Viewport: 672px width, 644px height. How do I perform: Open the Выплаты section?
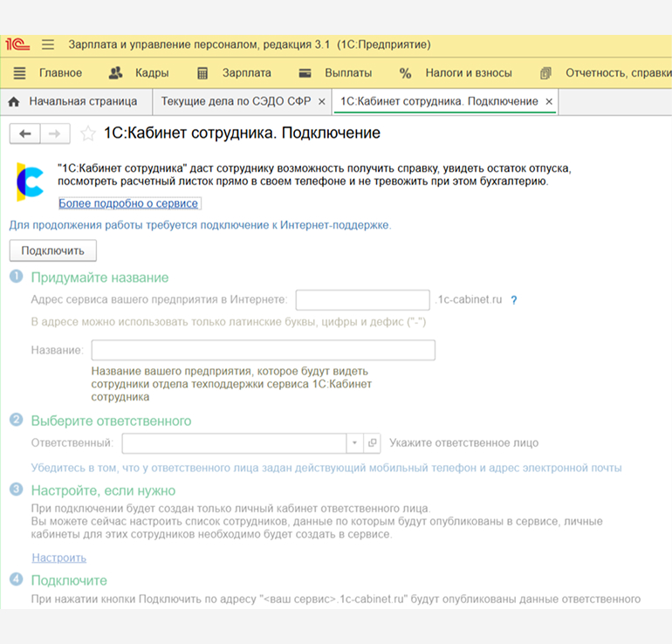click(x=348, y=72)
